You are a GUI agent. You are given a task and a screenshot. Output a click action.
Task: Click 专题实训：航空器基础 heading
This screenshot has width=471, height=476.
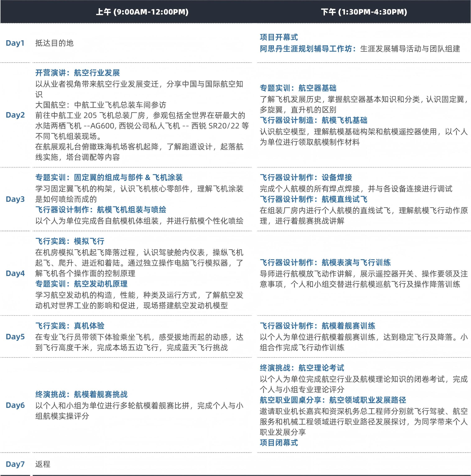coord(298,88)
